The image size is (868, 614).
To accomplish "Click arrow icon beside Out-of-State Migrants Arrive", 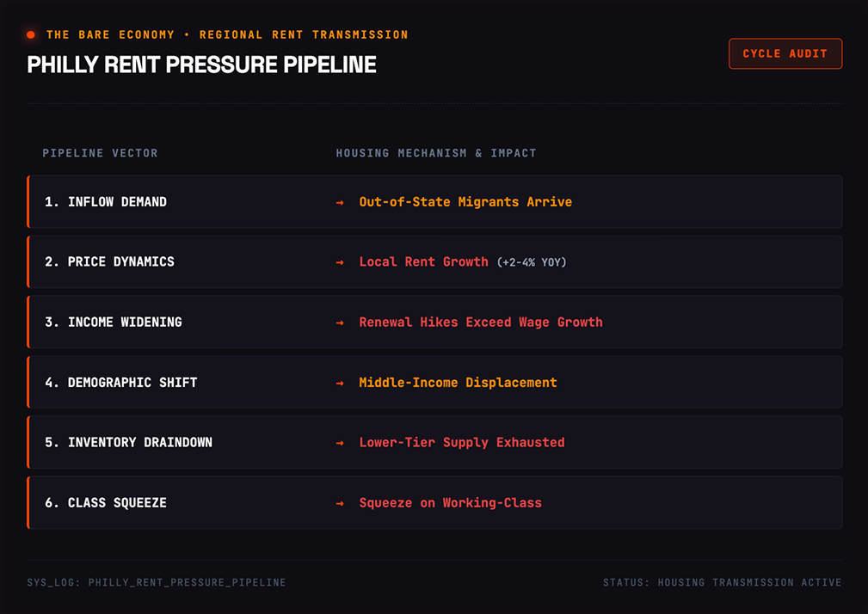I will click(x=340, y=202).
